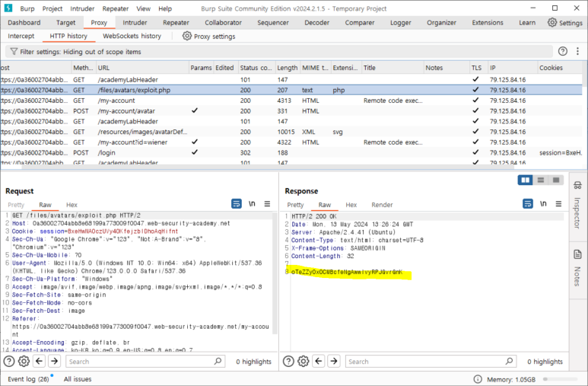Go to previous match in Response

(x=319, y=361)
